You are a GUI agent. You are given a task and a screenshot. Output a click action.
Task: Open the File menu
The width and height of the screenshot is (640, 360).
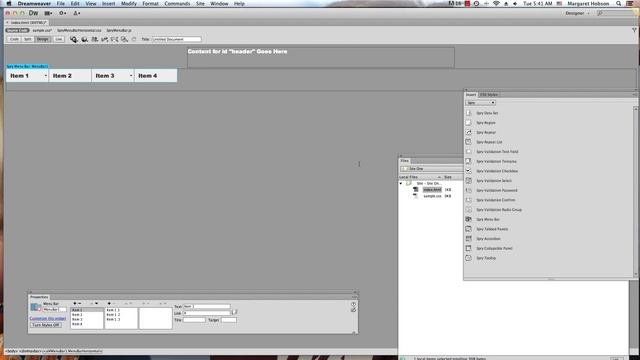[60, 4]
